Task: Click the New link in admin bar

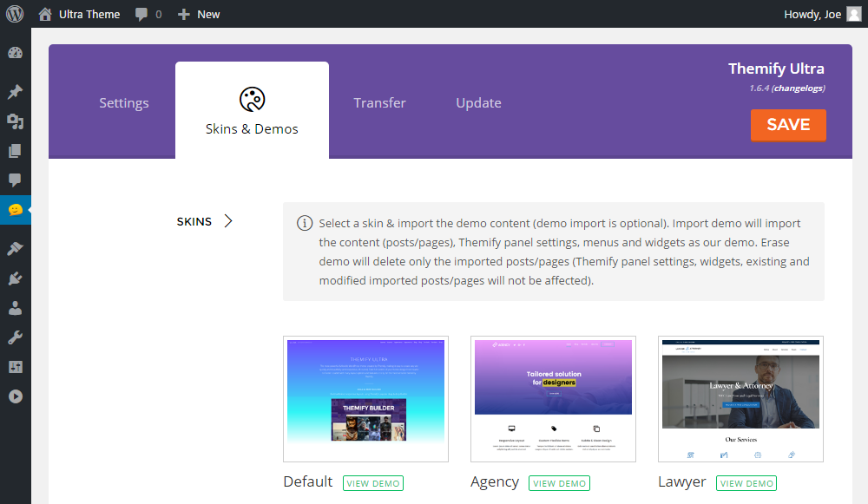Action: [208, 15]
